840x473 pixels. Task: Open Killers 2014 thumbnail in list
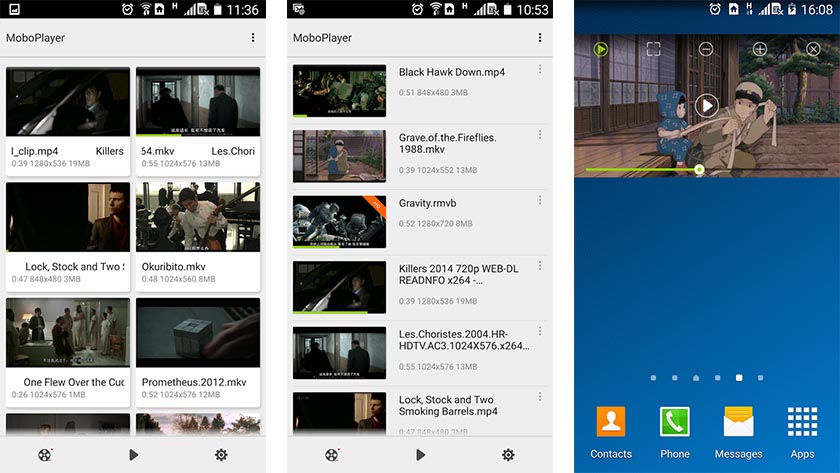[339, 287]
